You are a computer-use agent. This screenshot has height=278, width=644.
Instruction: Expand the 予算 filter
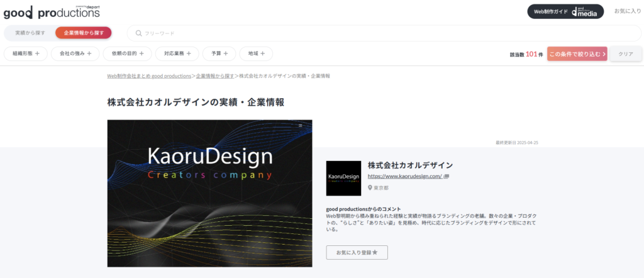point(219,53)
